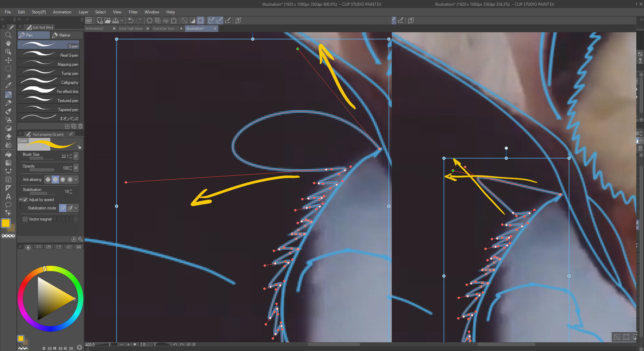
Task: Select the Move layer tool
Action: [8, 60]
